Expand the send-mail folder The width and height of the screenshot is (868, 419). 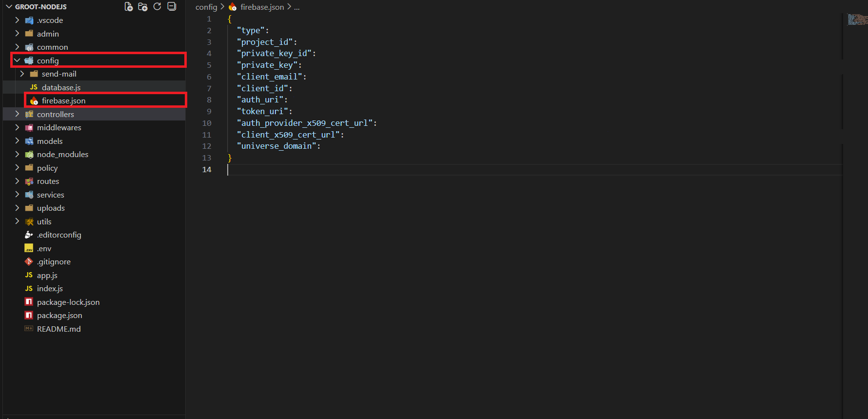pyautogui.click(x=22, y=74)
